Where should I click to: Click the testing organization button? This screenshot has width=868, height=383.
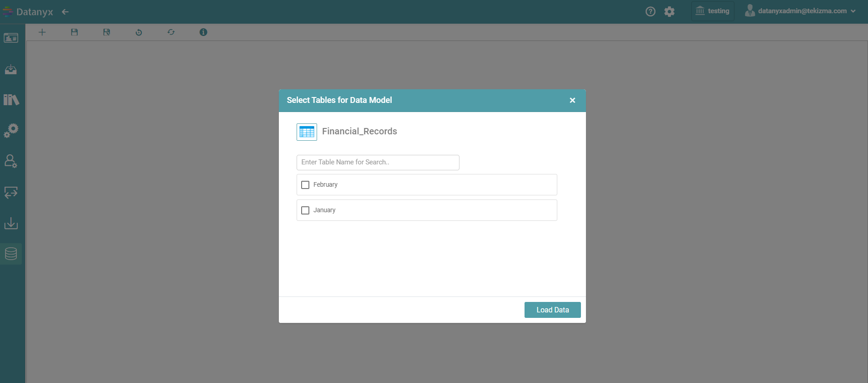coord(712,11)
